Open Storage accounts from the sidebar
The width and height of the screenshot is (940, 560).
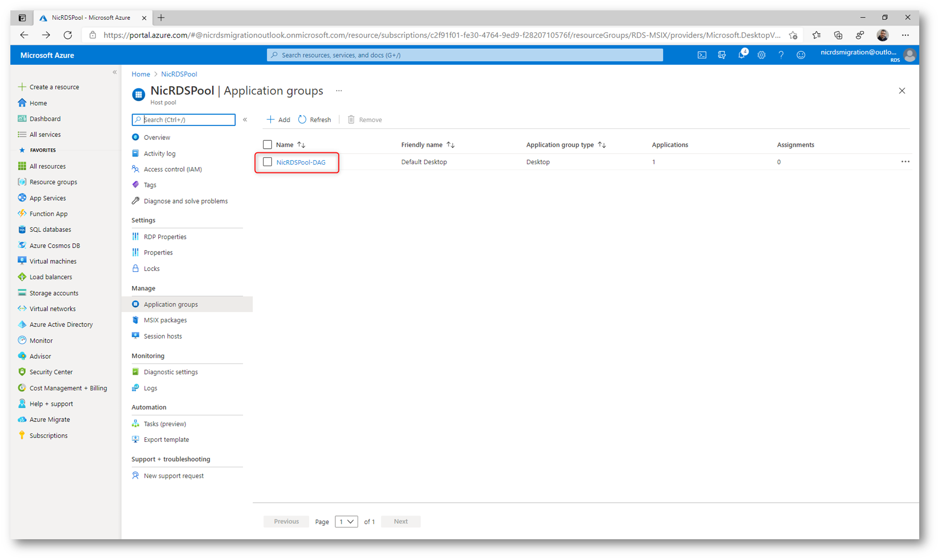point(54,293)
